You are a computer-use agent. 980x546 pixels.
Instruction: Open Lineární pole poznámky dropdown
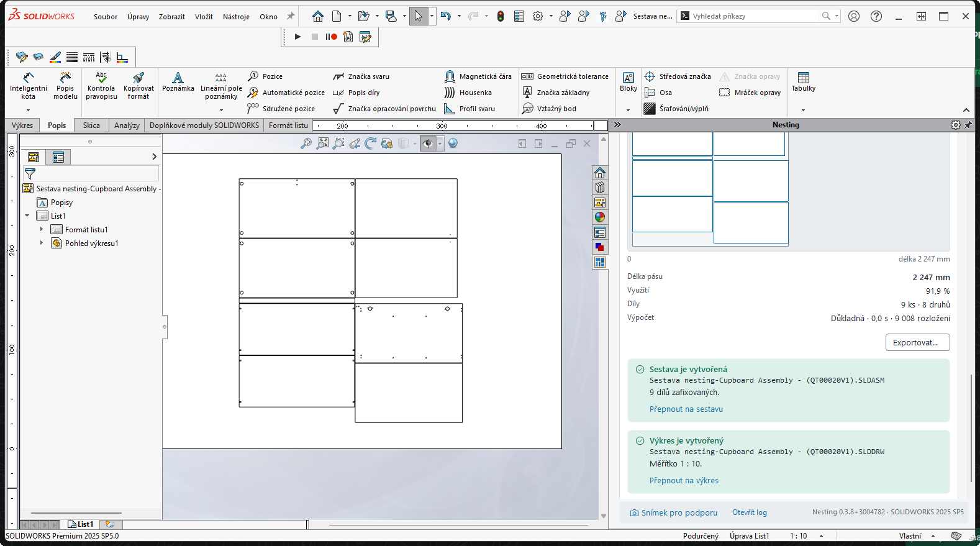[221, 110]
